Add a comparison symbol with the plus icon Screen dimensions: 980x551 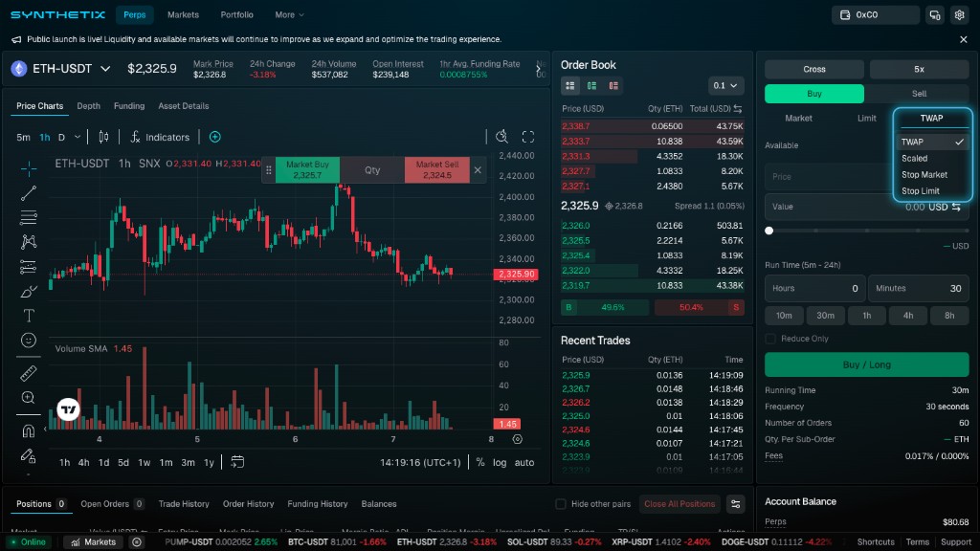[x=215, y=137]
